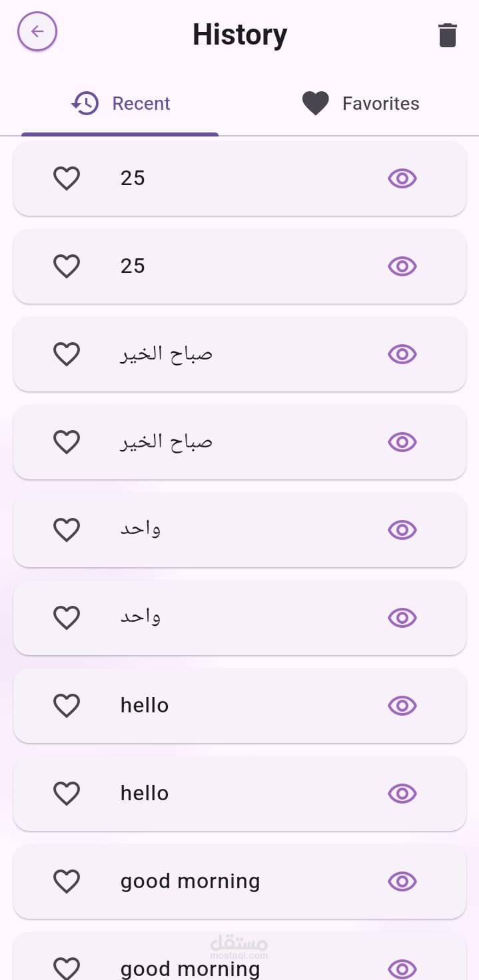
Task: Toggle the heart on the second "25" entry
Action: 67,266
